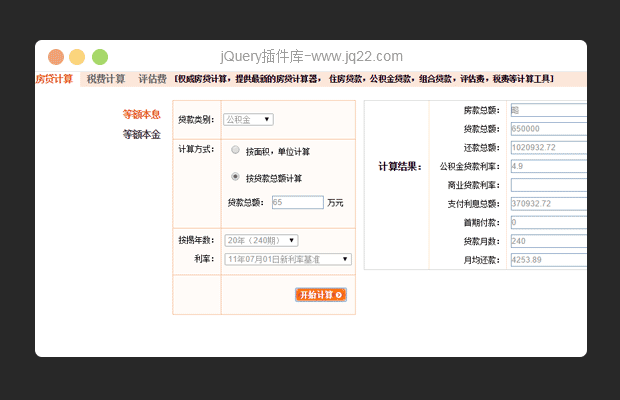The width and height of the screenshot is (620, 400).
Task: Expand the 贷款类别 dropdown
Action: pyautogui.click(x=248, y=120)
